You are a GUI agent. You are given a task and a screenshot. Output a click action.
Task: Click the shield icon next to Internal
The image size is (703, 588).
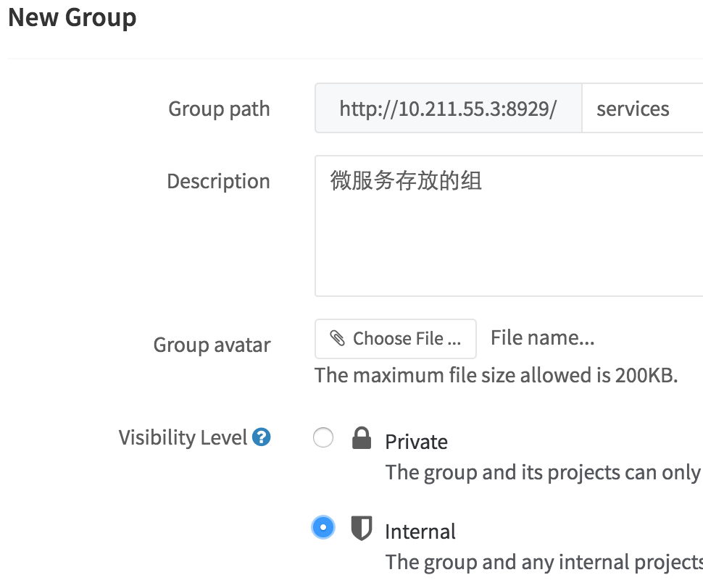pos(362,528)
